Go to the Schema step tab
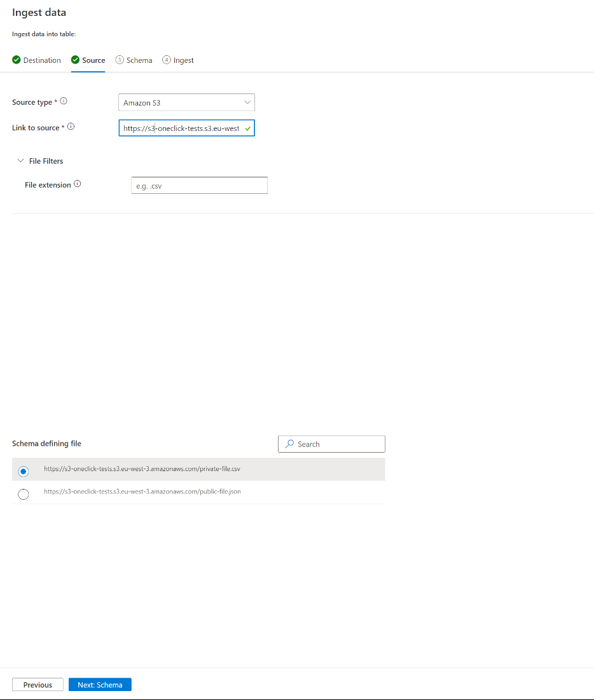Screen dimensions: 594x700 click(134, 60)
